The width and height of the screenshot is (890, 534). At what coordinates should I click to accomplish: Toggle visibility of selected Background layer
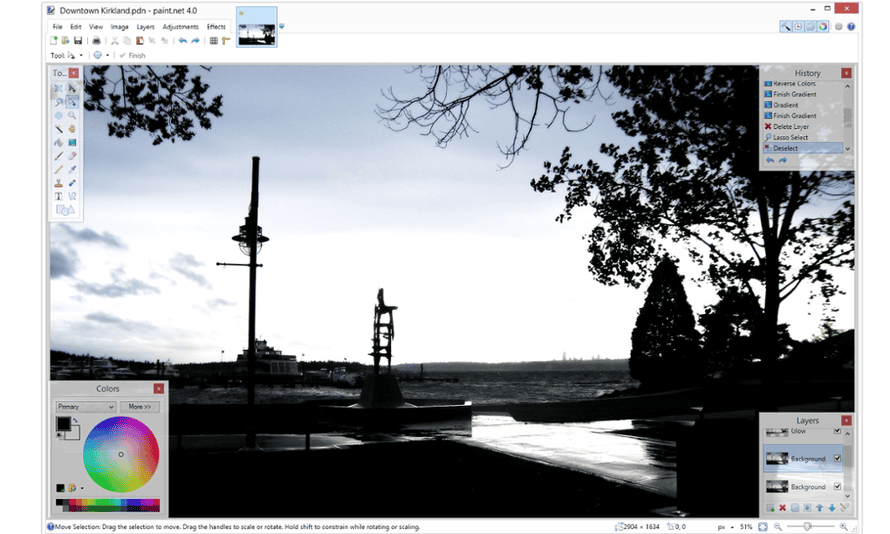coord(838,459)
